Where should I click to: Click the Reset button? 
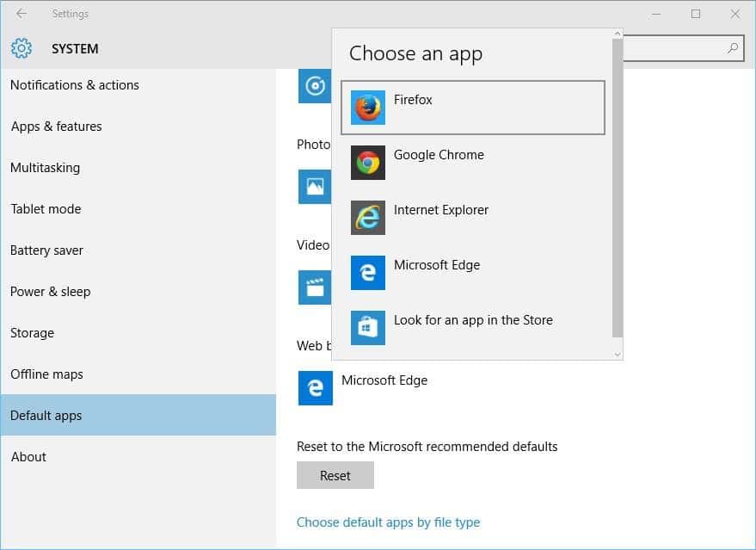(335, 475)
